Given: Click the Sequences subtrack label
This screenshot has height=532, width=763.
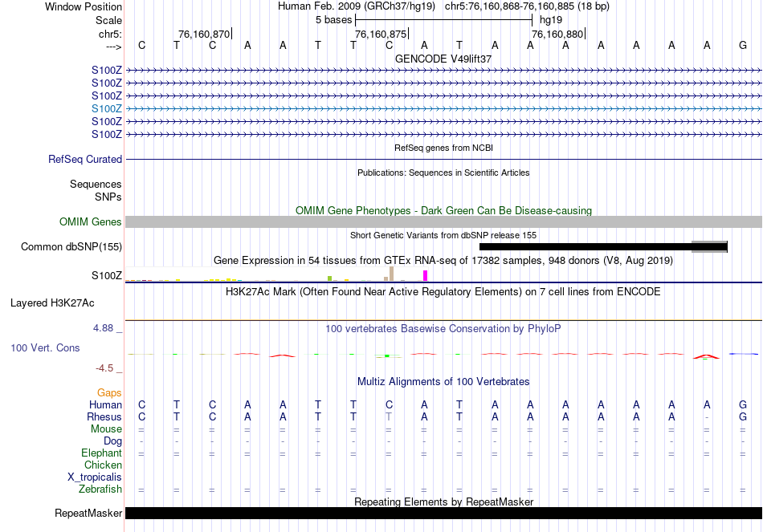Looking at the screenshot, I should 96,185.
